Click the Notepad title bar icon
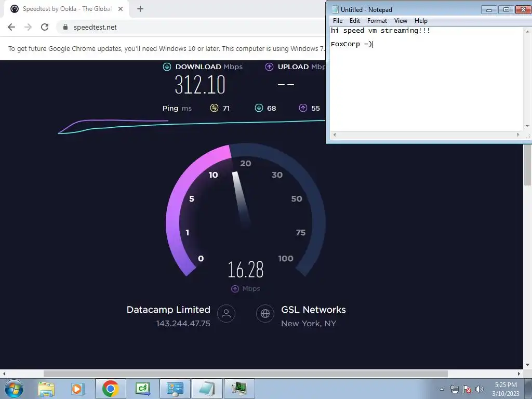The height and width of the screenshot is (399, 532). tap(335, 9)
